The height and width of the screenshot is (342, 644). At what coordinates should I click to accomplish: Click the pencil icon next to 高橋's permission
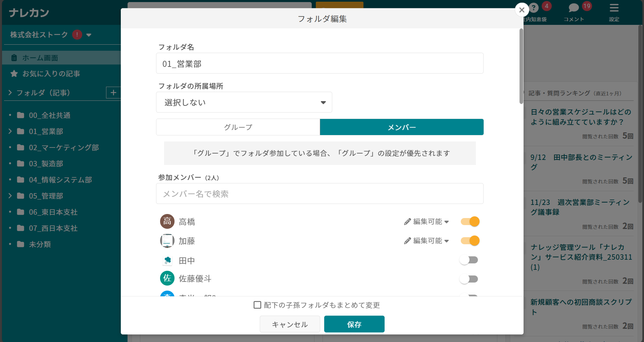[407, 221]
